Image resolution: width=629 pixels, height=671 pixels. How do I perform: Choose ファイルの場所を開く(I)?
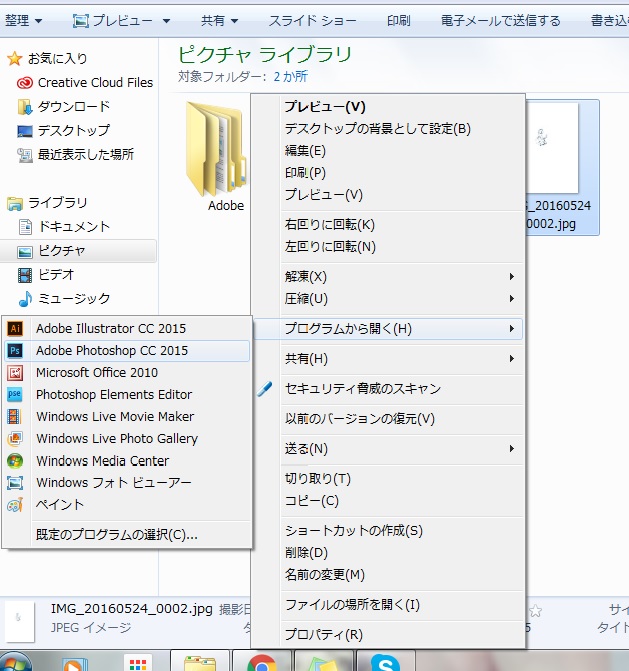click(x=388, y=604)
